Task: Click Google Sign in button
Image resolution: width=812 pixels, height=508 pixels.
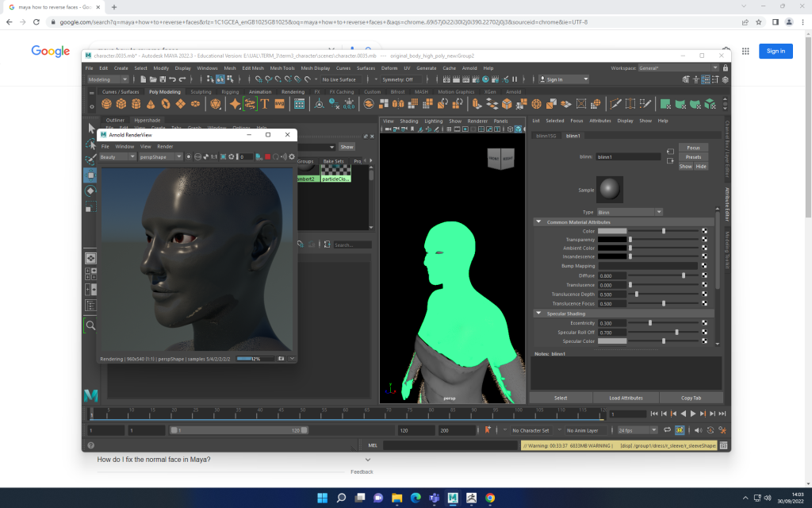Action: pyautogui.click(x=776, y=51)
